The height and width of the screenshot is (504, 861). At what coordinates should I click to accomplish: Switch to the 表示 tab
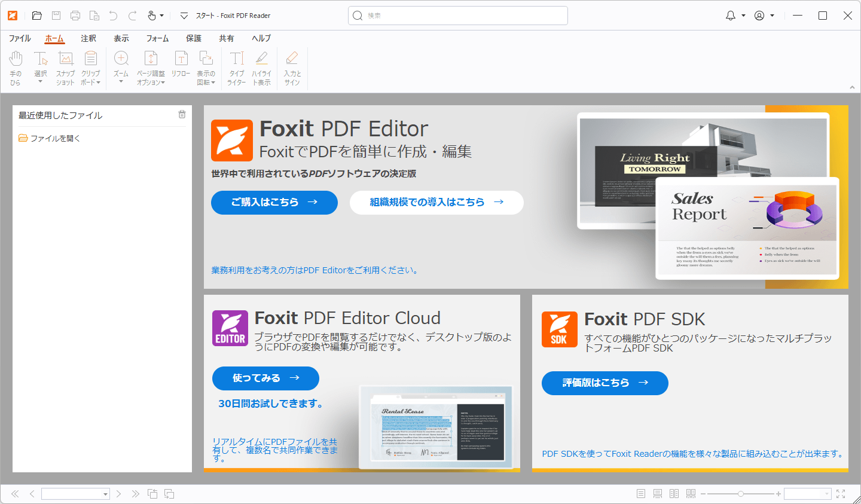point(121,38)
